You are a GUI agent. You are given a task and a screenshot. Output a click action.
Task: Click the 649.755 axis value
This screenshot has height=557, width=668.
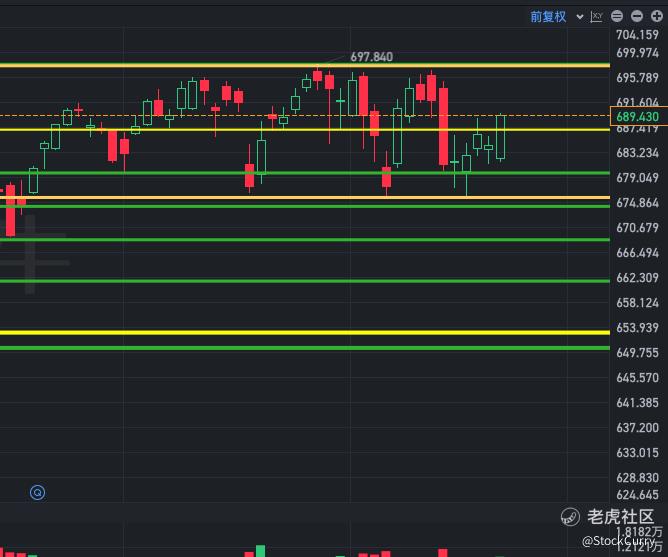(x=637, y=353)
